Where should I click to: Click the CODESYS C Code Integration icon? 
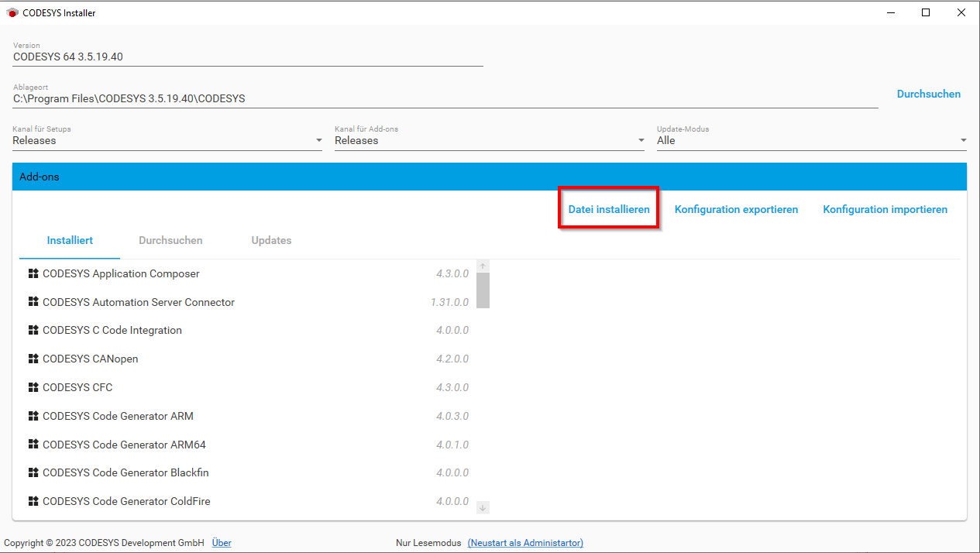33,330
